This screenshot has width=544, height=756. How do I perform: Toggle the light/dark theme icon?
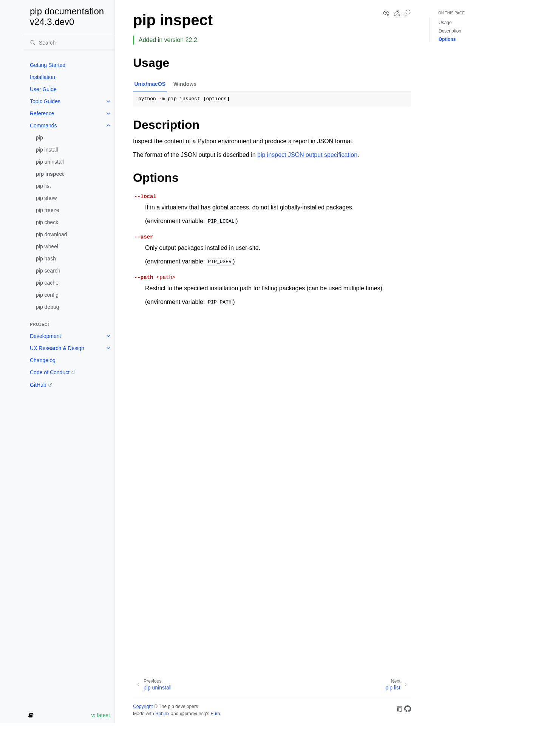coord(407,13)
